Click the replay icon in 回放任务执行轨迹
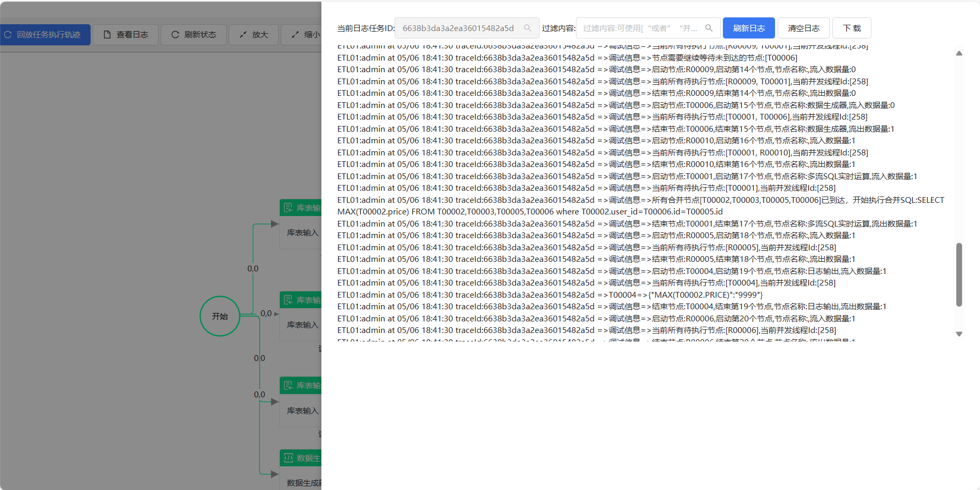The image size is (980, 490). coord(8,34)
